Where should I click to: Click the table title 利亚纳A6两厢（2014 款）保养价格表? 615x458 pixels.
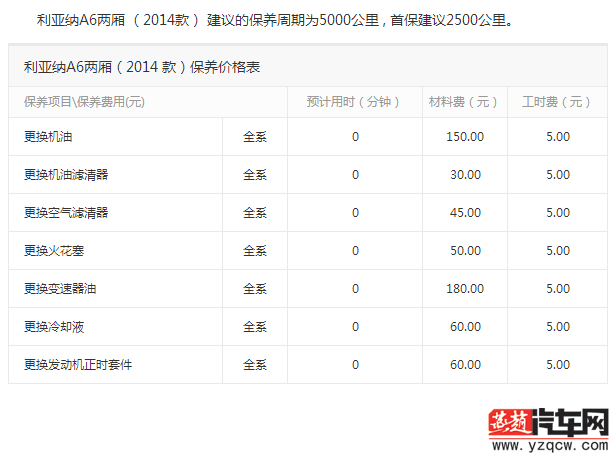pos(142,67)
